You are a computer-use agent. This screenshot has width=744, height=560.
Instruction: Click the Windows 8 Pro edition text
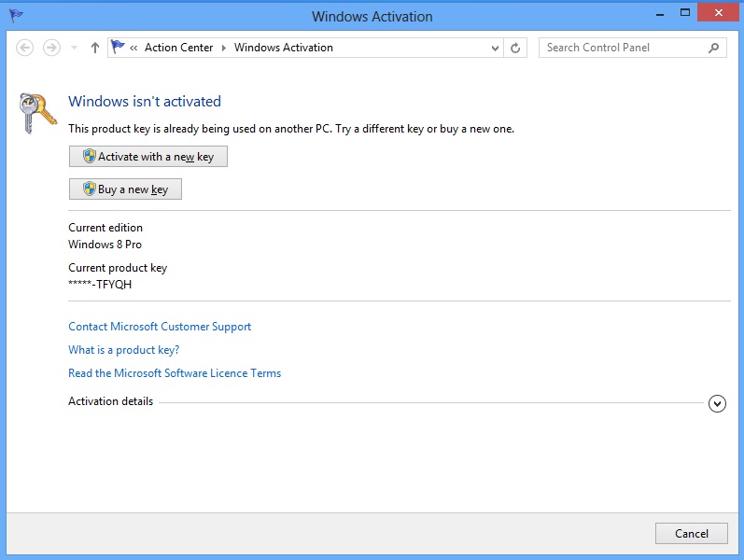(105, 245)
